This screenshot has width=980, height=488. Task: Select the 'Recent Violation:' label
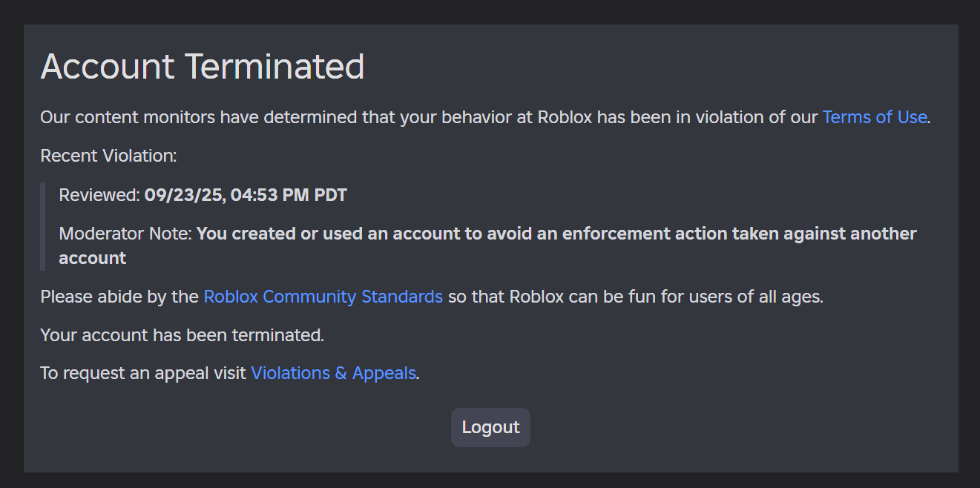108,156
